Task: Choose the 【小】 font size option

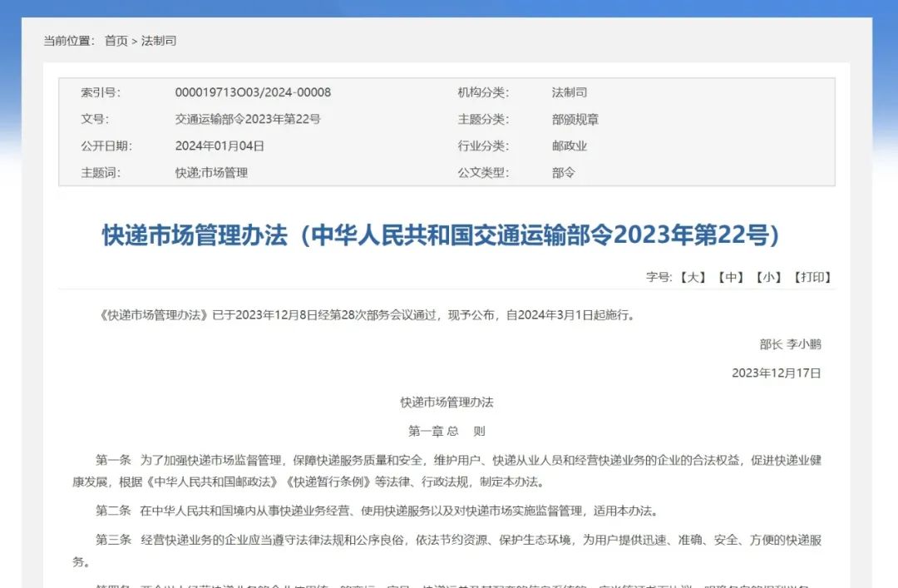Action: (x=769, y=277)
